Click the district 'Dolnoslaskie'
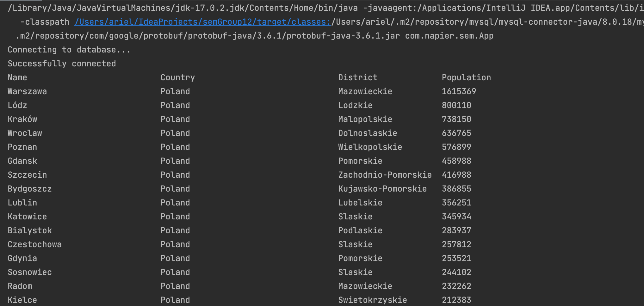Image resolution: width=644 pixels, height=306 pixels. 368,133
